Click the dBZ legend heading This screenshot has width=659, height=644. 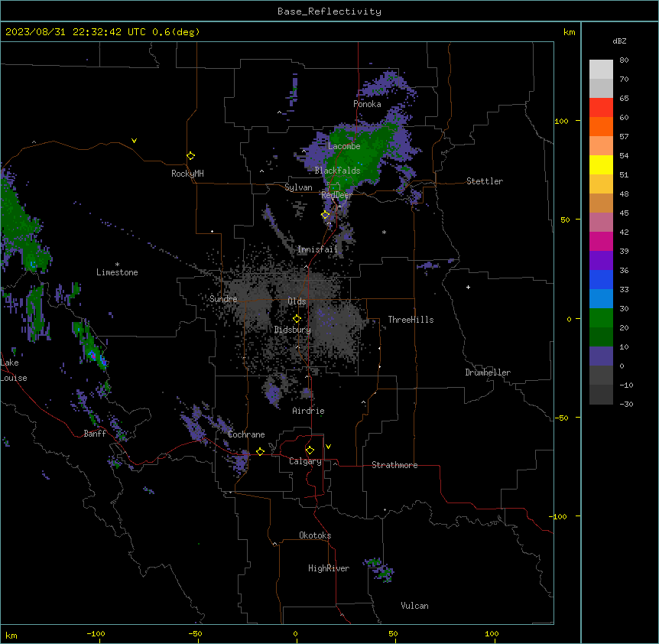[619, 41]
